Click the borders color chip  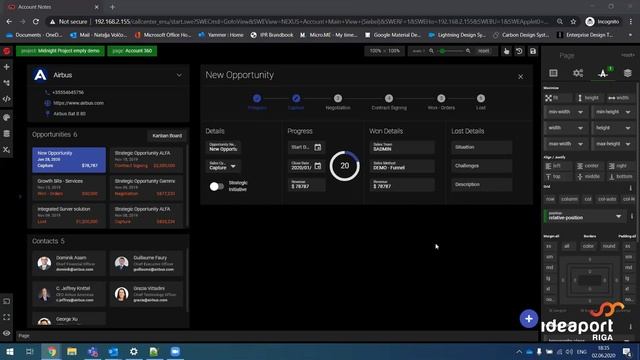[x=588, y=246]
